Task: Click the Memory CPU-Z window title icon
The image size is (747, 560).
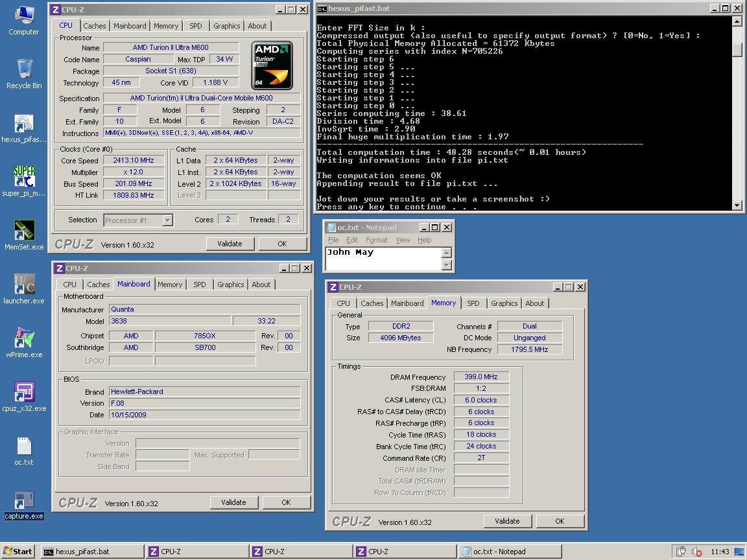Action: (333, 287)
